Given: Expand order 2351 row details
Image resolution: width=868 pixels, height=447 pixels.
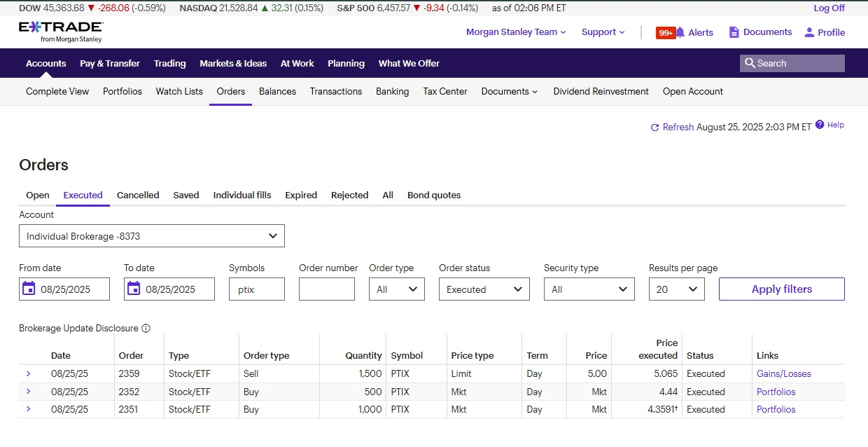Looking at the screenshot, I should (28, 409).
